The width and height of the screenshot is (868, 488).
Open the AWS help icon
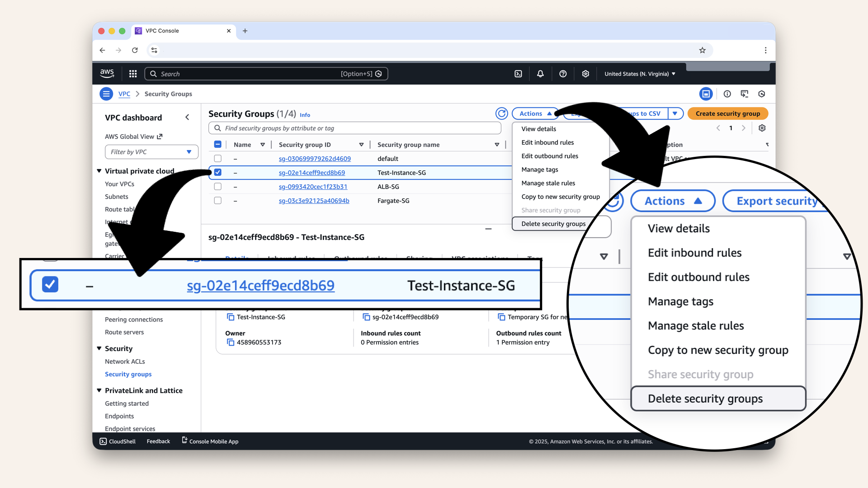click(563, 73)
